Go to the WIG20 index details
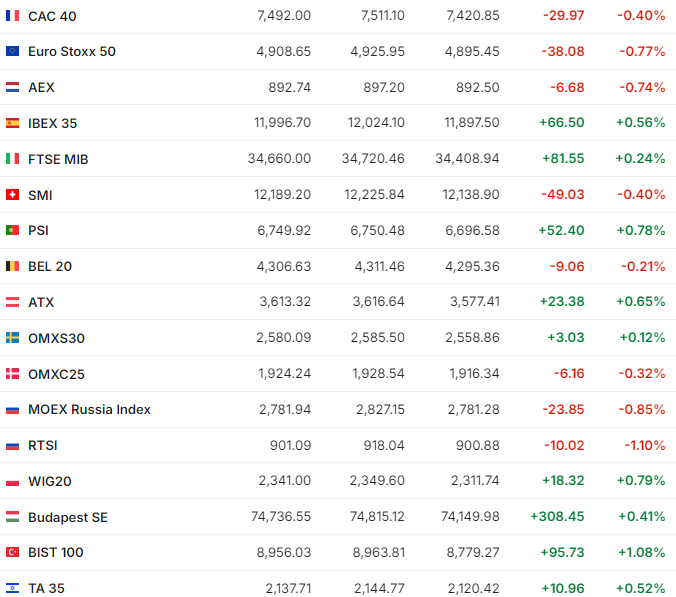Screen dimensions: 676x597 [49, 481]
